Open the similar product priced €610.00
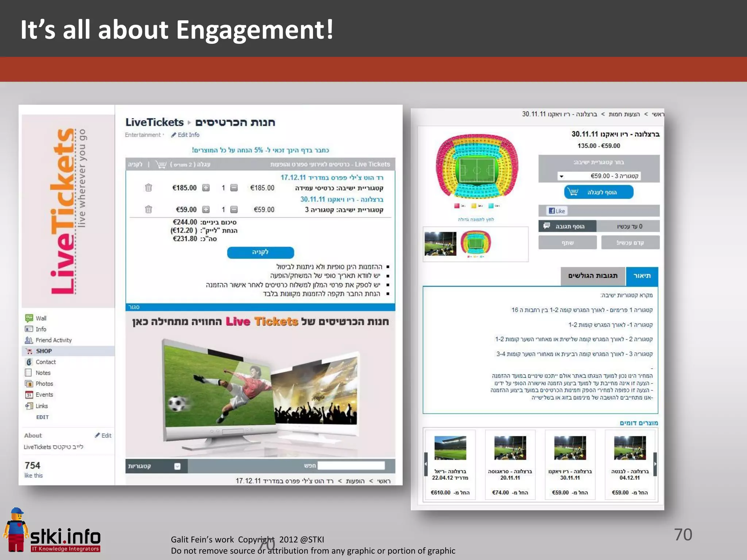747x560 pixels. (x=450, y=466)
